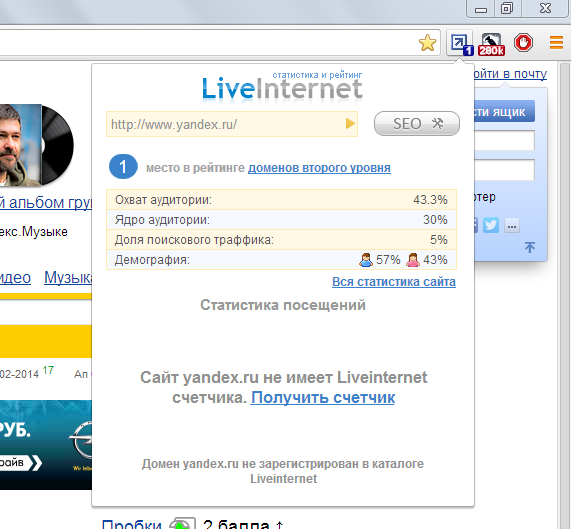Click the Opel advertisement banner
Screen dimensions: 571x529
(46, 445)
